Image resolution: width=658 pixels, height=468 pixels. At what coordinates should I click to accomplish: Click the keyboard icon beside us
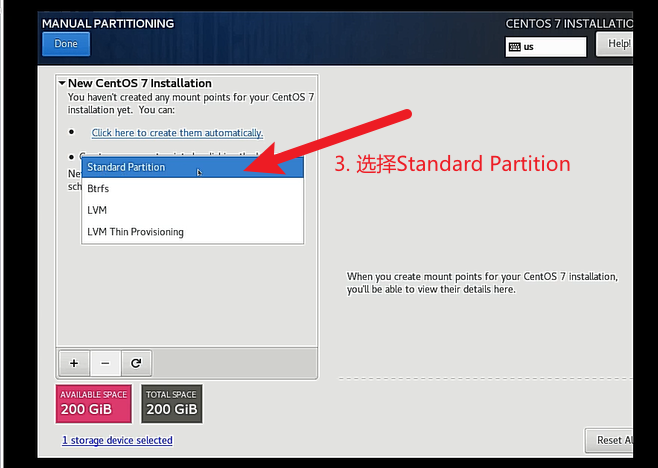pyautogui.click(x=514, y=47)
